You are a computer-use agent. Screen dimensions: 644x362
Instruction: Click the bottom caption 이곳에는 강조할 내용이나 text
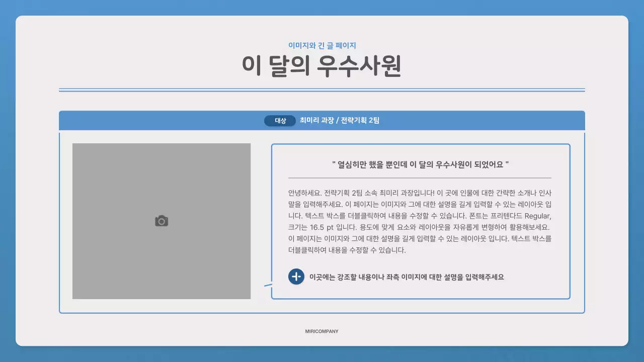(408, 277)
